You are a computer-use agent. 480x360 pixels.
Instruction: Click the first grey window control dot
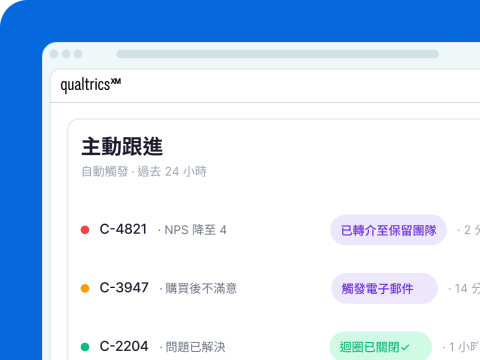point(54,54)
